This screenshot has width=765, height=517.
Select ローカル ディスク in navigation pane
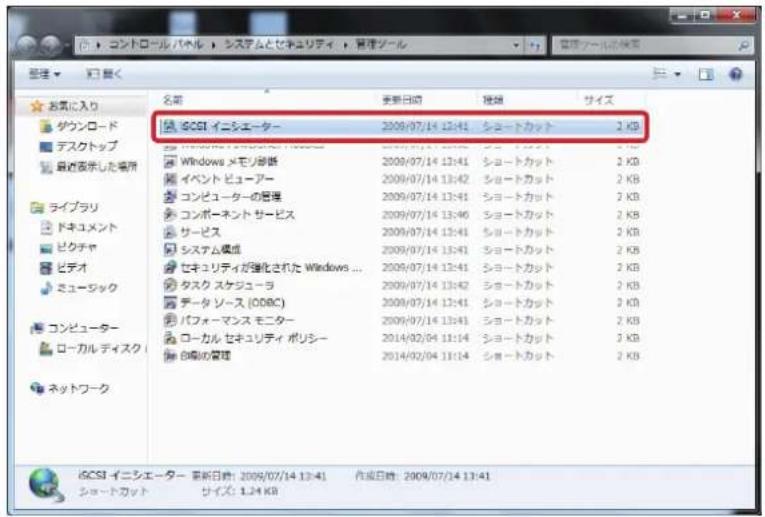pos(98,349)
